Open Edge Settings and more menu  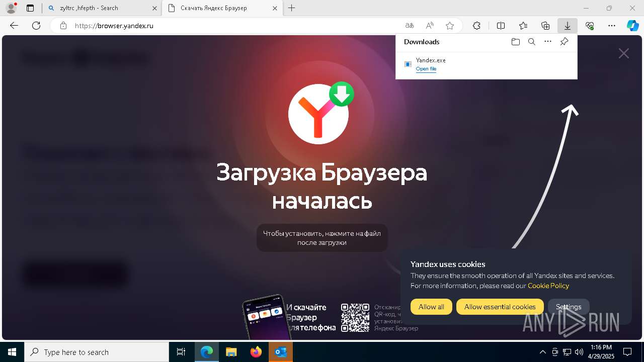point(612,26)
